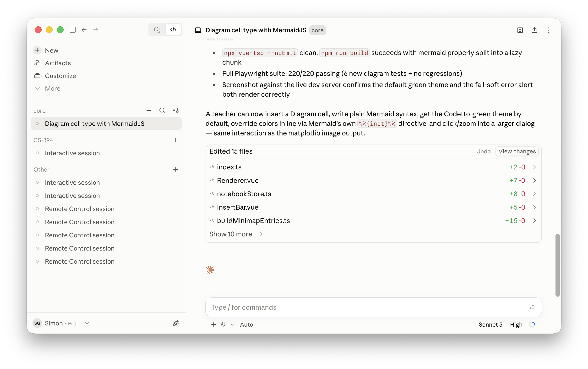Screen dimensions: 588x369
Task: Switch to the code mode icon
Action: point(173,30)
